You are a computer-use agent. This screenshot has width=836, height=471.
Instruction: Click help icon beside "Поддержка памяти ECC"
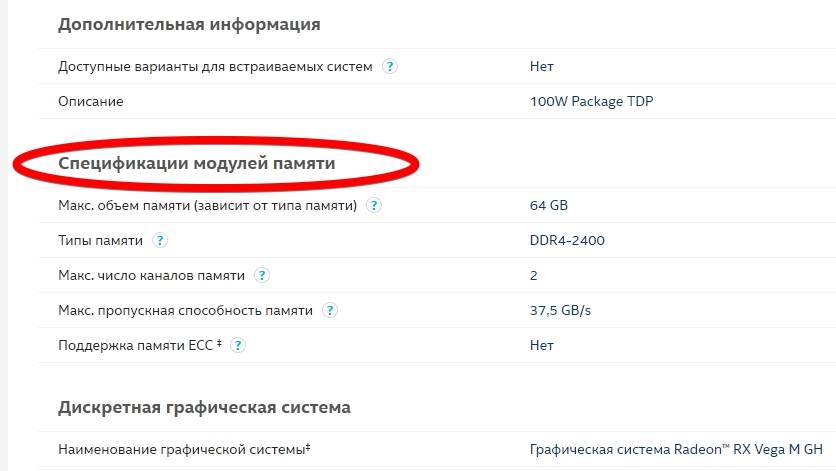pos(238,346)
